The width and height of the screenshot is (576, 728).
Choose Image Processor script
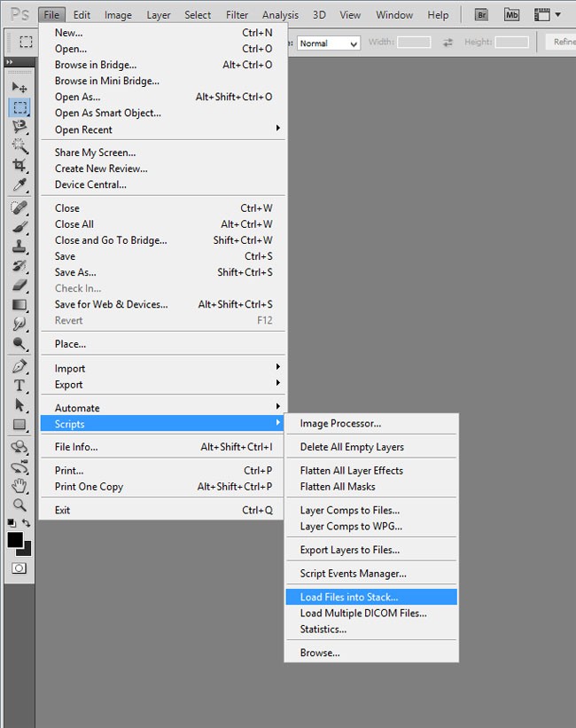click(371, 423)
